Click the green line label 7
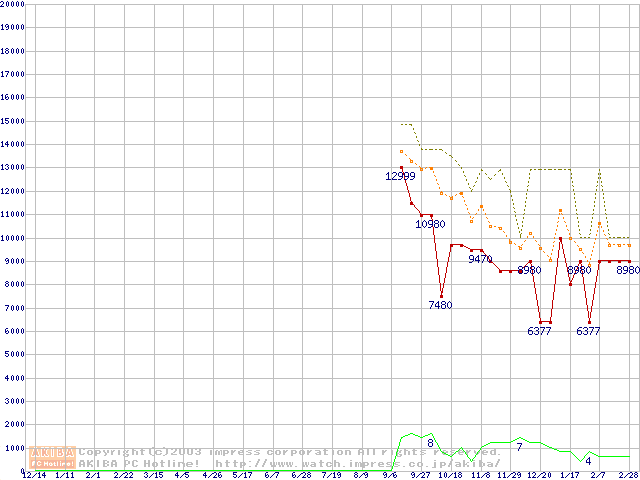640x480 pixels. point(519,447)
